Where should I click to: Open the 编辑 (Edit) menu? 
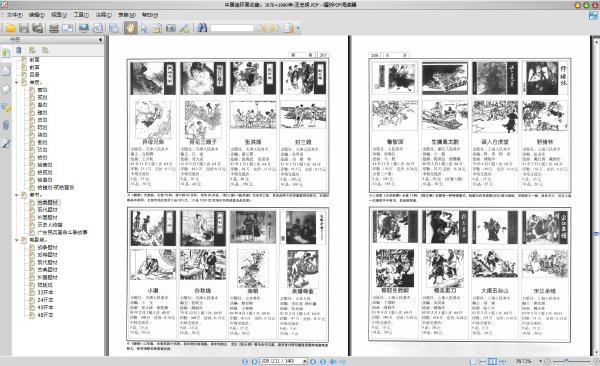[37, 15]
